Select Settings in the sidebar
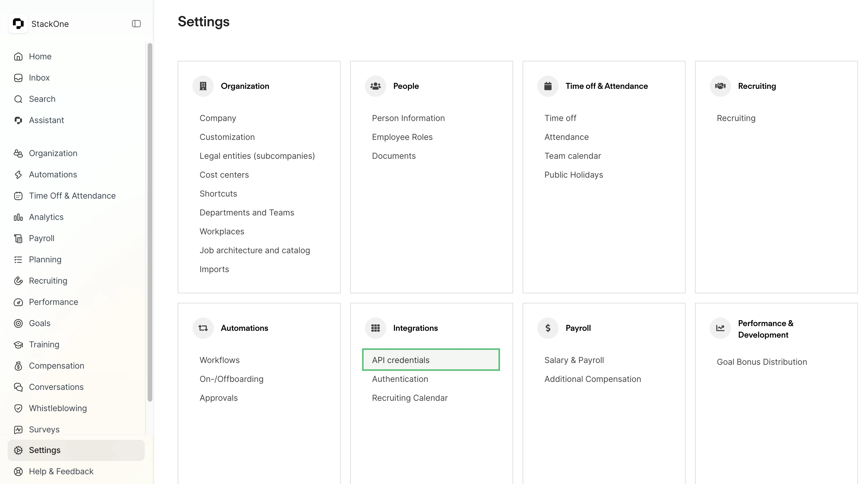The image size is (868, 484). (x=45, y=450)
